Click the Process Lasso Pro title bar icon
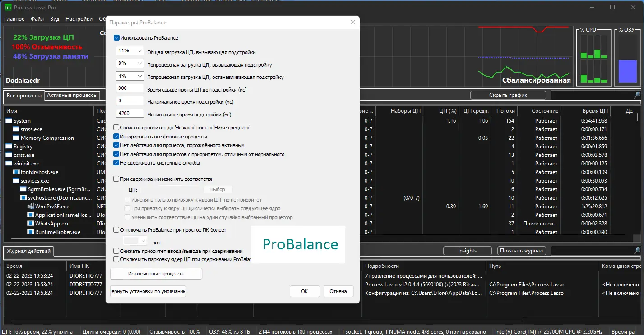The height and width of the screenshot is (335, 644). 8,8
